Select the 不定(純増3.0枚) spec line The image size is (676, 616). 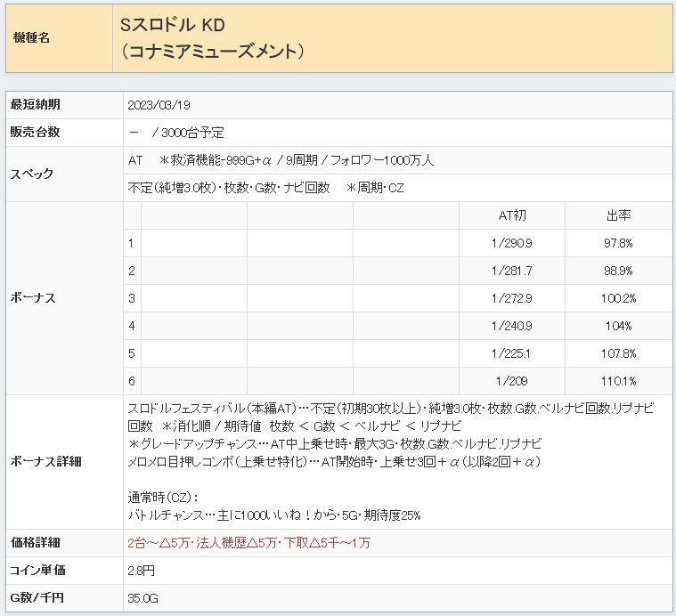[265, 188]
